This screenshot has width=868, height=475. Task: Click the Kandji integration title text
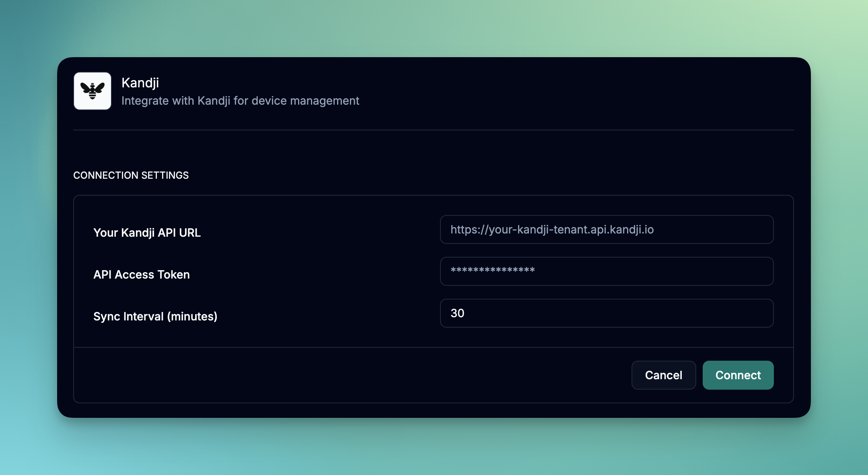pyautogui.click(x=140, y=83)
